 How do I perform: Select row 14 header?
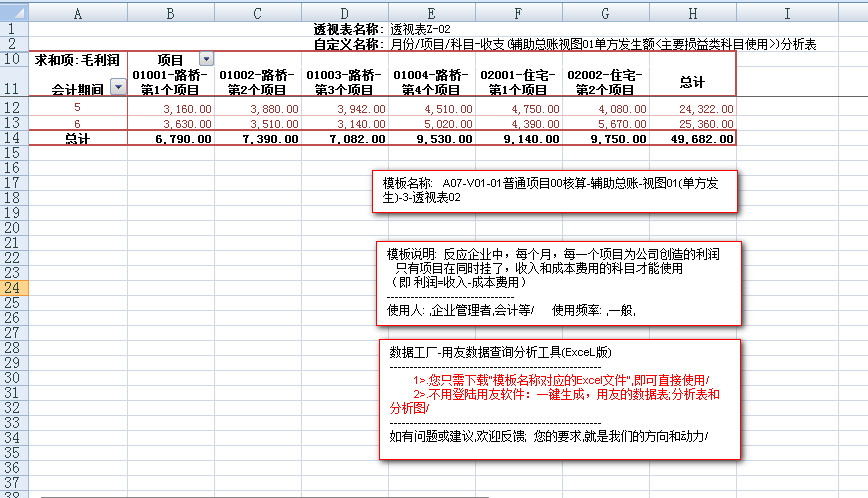tap(14, 138)
